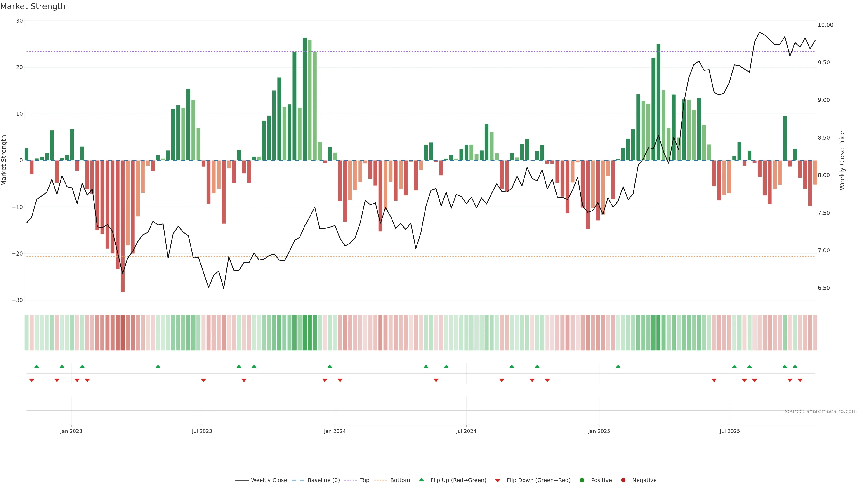Click the leftmost red flip-down triangle marker
868x488 pixels.
point(32,380)
